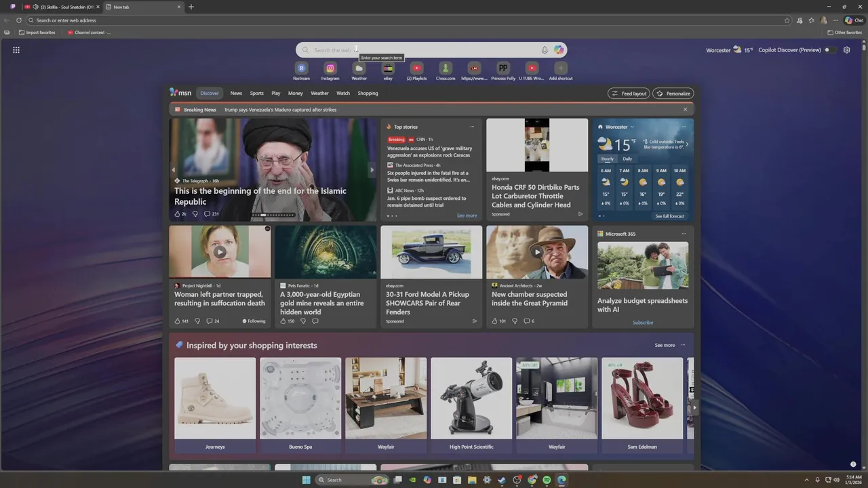Viewport: 868px width, 488px height.
Task: Mute the Skrillex tab speaker icon
Action: point(35,7)
